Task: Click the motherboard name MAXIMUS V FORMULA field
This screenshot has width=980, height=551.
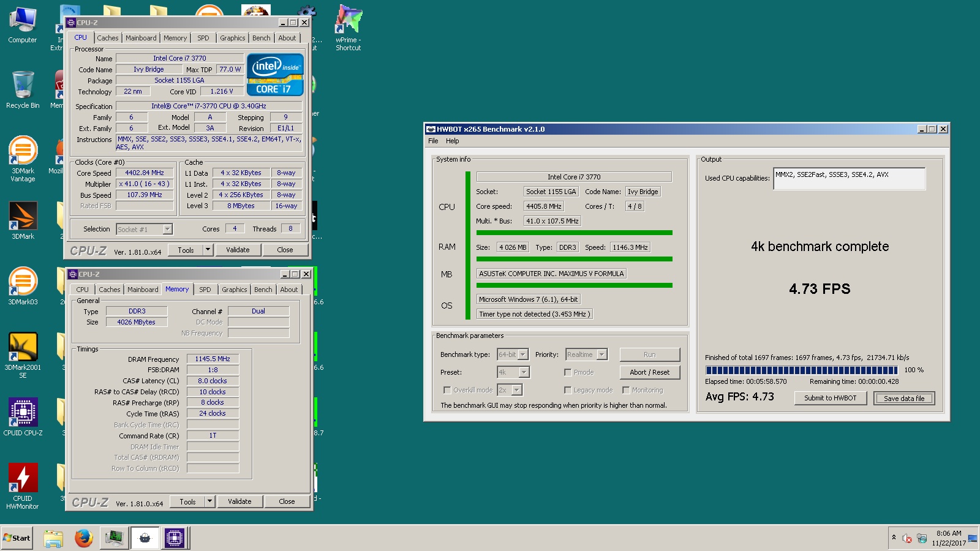Action: click(551, 274)
